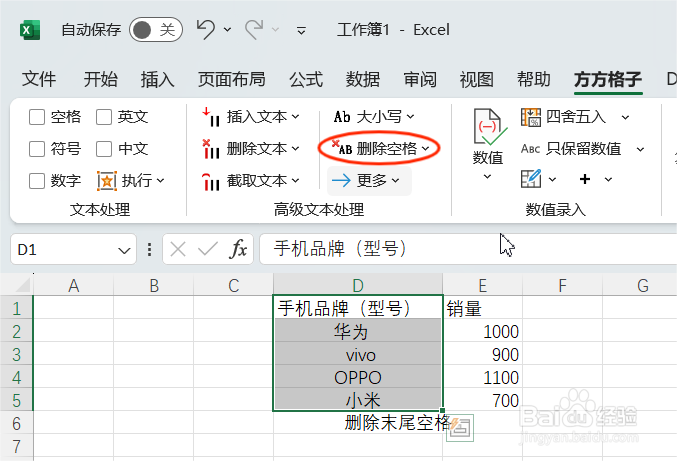
Task: Expand the 更多 dropdown arrow
Action: [x=395, y=180]
